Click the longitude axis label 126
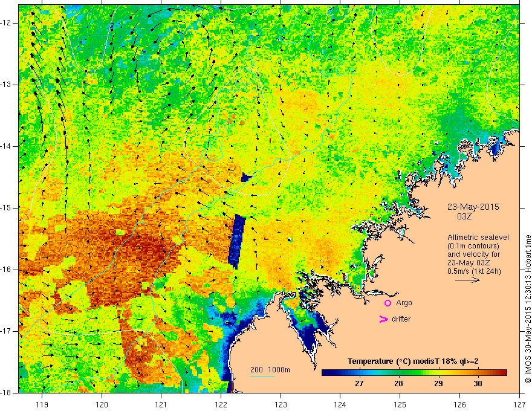Image resolution: width=532 pixels, height=411 pixels. point(459,404)
